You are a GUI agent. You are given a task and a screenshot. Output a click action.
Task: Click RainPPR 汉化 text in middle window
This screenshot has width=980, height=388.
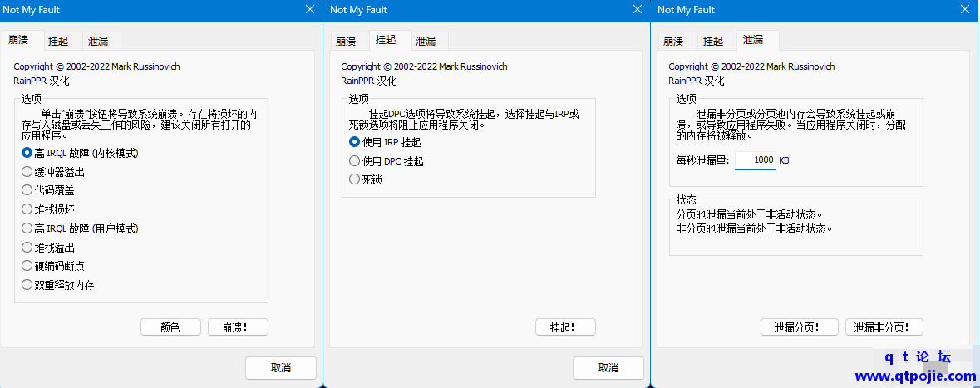369,81
